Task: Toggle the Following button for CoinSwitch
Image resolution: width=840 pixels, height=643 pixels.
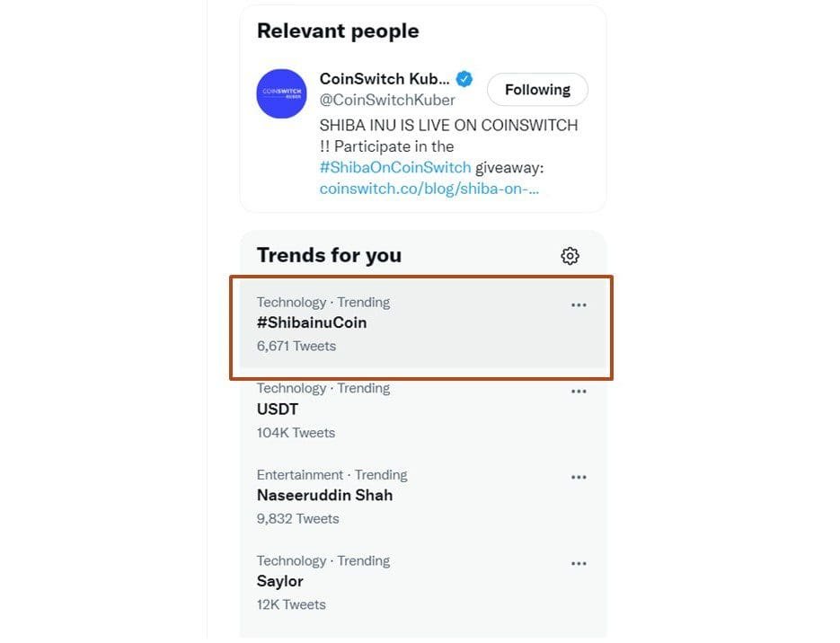Action: (537, 90)
